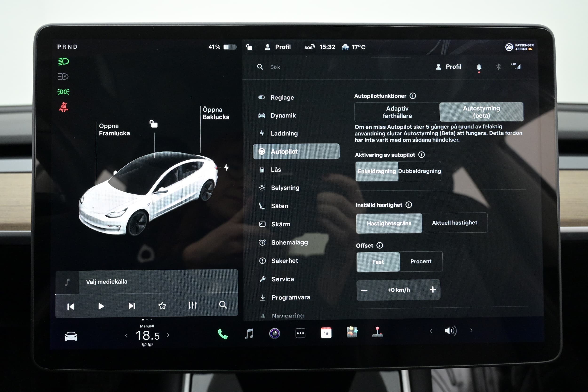588x392 pixels.
Task: Open the calendar app showing 18
Action: pos(326,333)
